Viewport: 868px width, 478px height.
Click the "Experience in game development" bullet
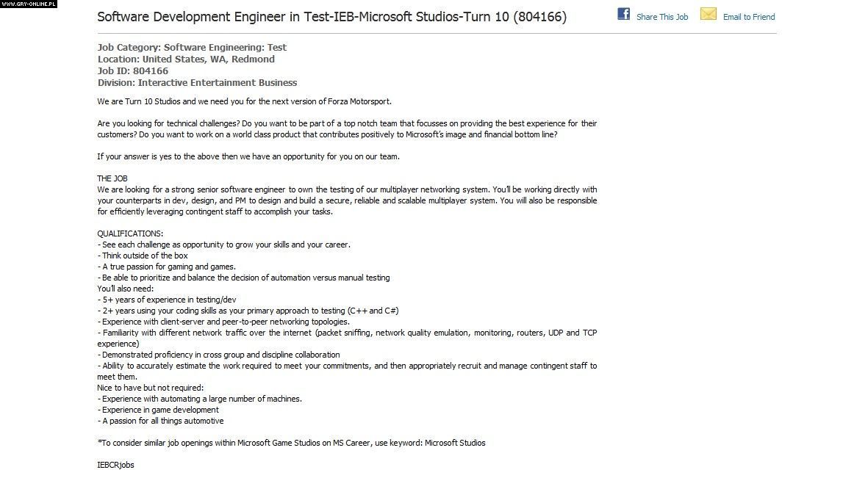[x=159, y=410]
